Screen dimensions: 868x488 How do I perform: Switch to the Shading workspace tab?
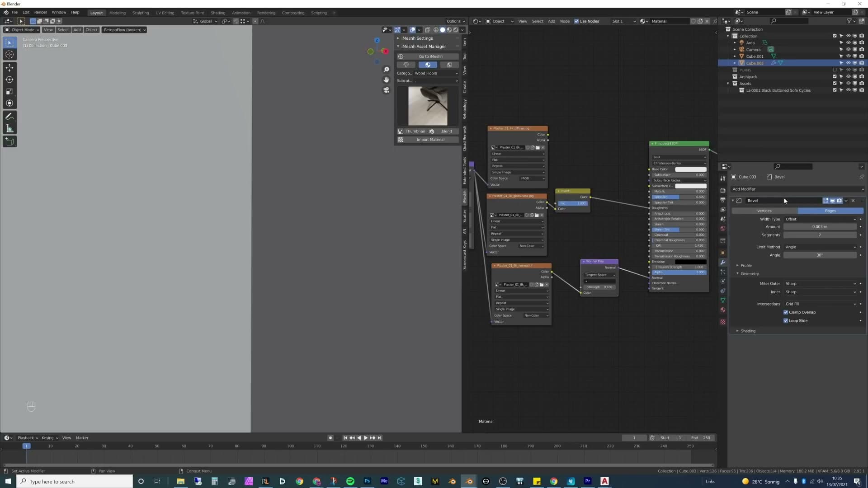click(218, 13)
